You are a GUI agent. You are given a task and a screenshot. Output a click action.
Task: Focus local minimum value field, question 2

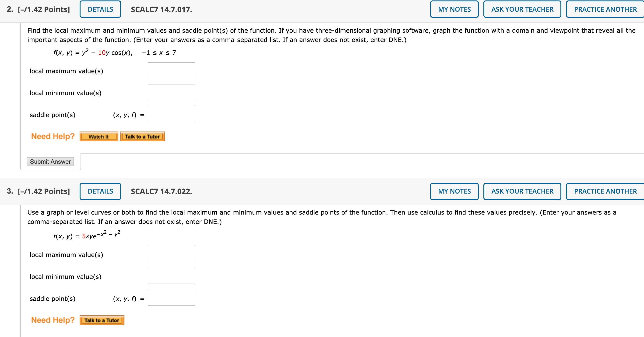(172, 92)
